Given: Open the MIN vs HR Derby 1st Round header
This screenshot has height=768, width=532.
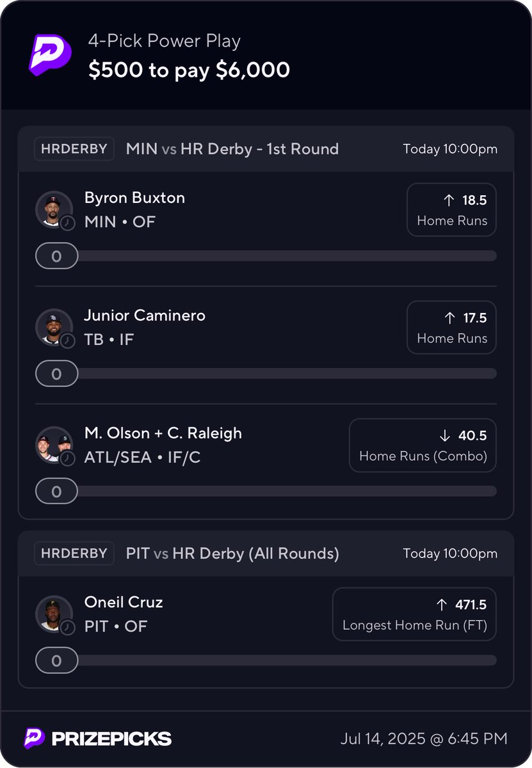Looking at the screenshot, I should (x=232, y=149).
